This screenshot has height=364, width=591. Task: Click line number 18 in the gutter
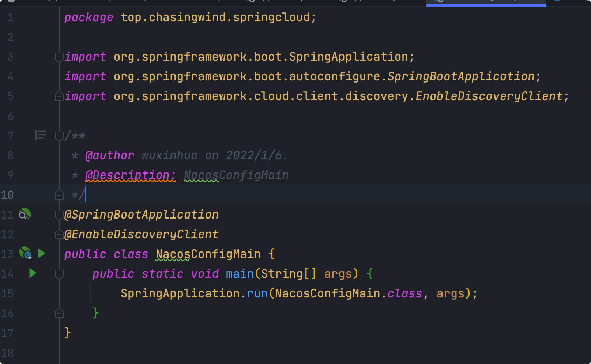tap(7, 353)
